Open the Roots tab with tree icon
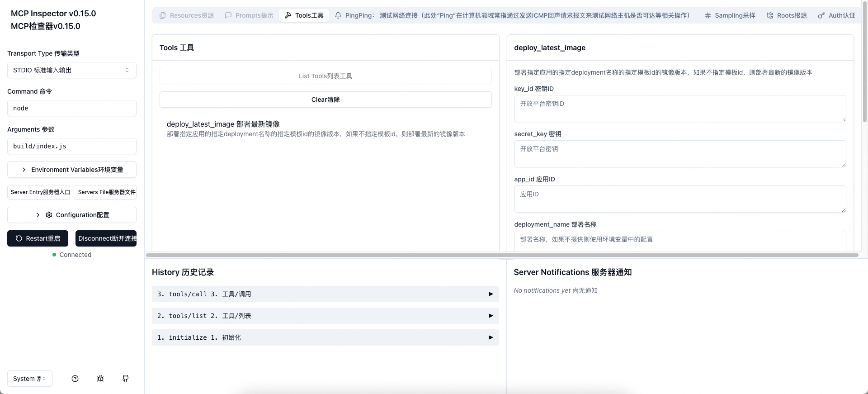Viewport: 868px width, 394px height. pyautogui.click(x=787, y=15)
